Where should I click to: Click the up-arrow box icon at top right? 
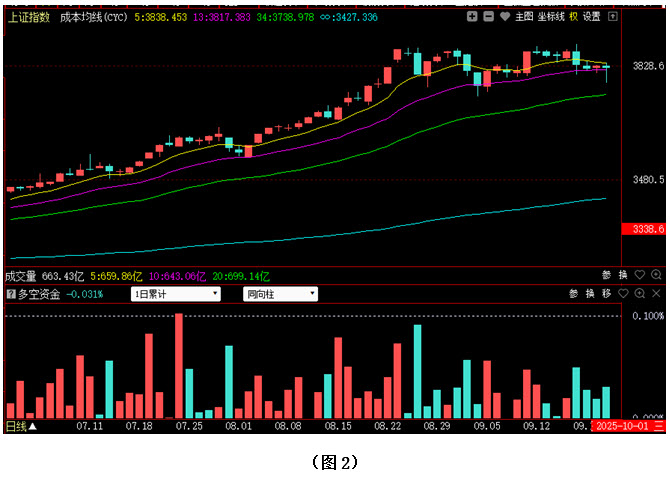coord(612,17)
